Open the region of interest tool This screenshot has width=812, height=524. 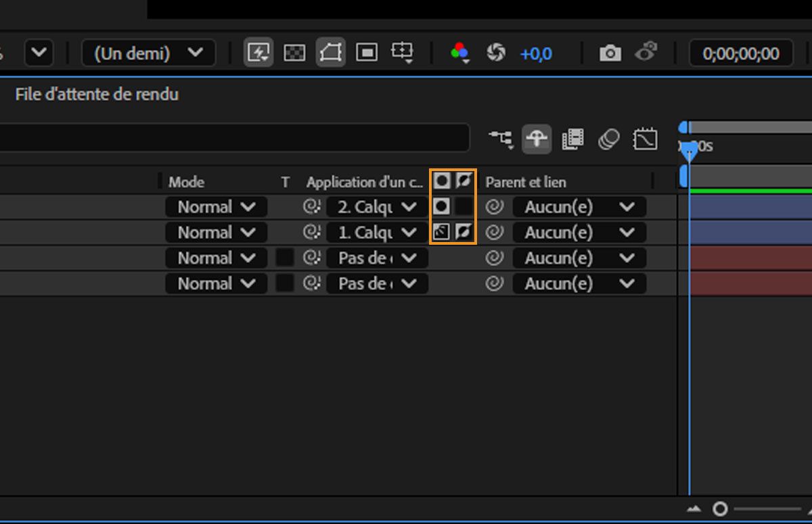[x=367, y=53]
